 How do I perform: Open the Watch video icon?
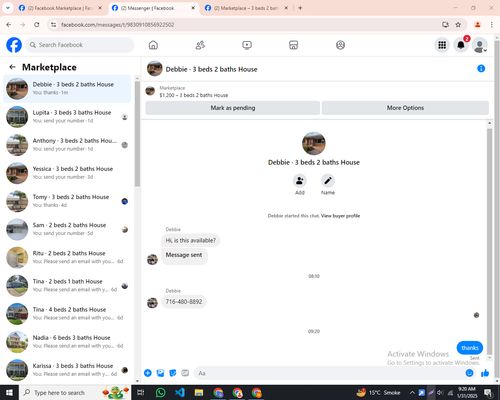(x=247, y=45)
